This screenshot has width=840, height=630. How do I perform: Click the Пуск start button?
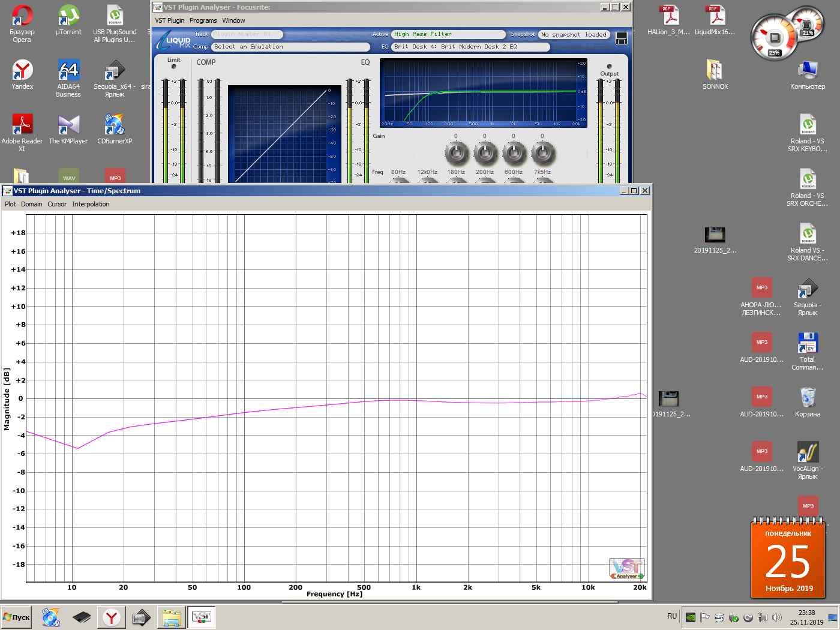[x=16, y=617]
